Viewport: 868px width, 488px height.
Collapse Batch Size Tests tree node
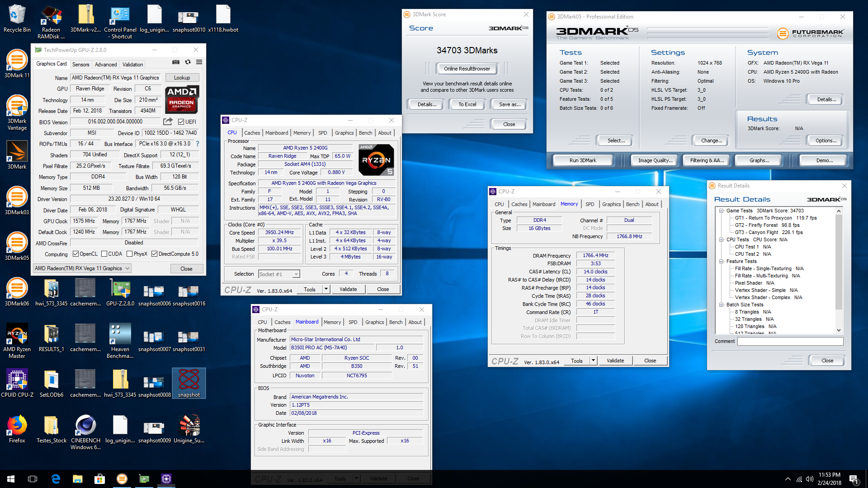click(721, 305)
